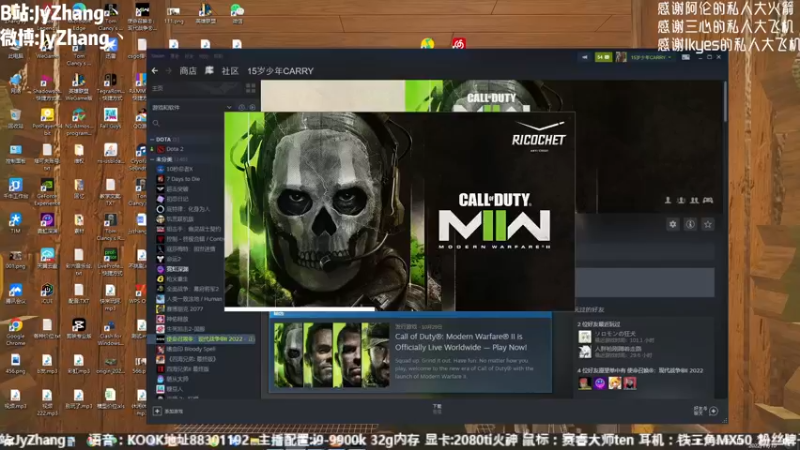Open Google Chrome desktop shortcut
Screen dimensions: 800x450
(x=15, y=331)
